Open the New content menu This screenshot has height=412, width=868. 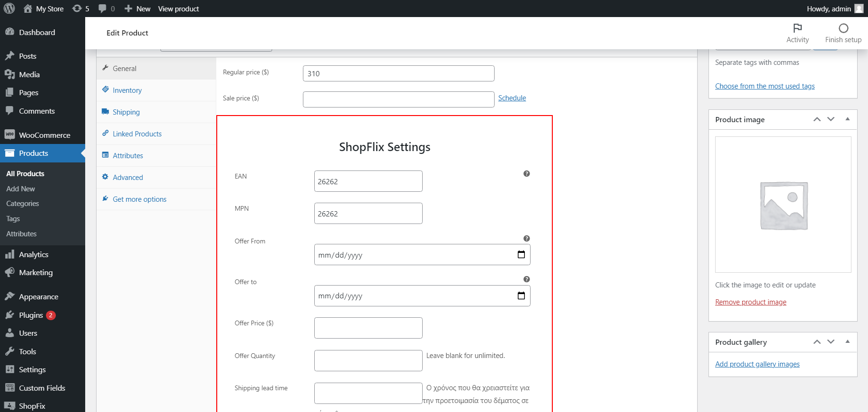(x=137, y=9)
